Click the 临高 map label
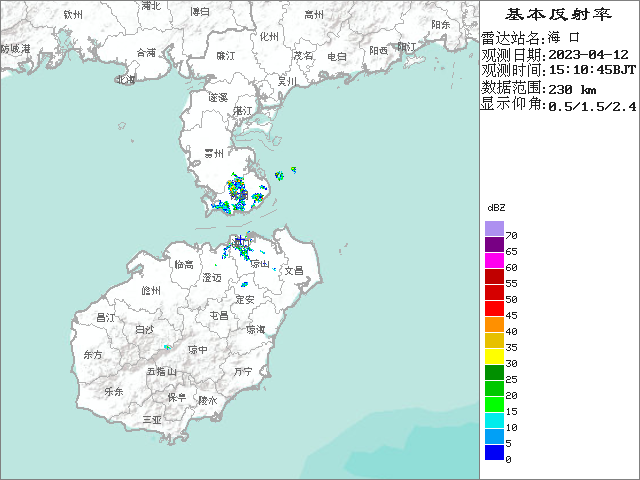The height and width of the screenshot is (480, 640). coord(184,264)
